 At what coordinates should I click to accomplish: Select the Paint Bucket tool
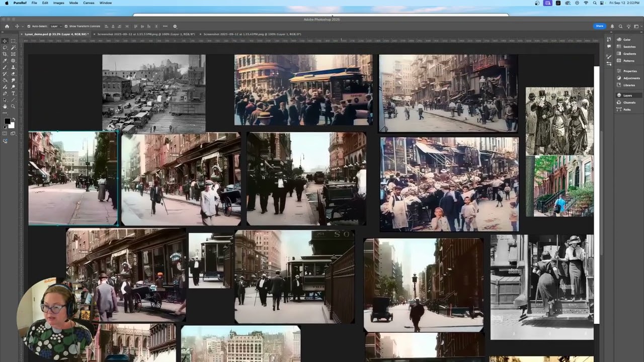pos(5,80)
